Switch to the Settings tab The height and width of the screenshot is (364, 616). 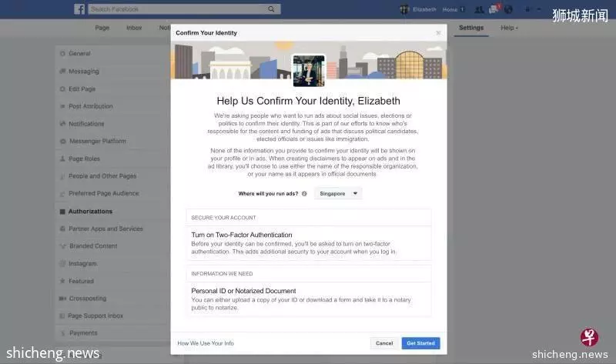coord(471,28)
